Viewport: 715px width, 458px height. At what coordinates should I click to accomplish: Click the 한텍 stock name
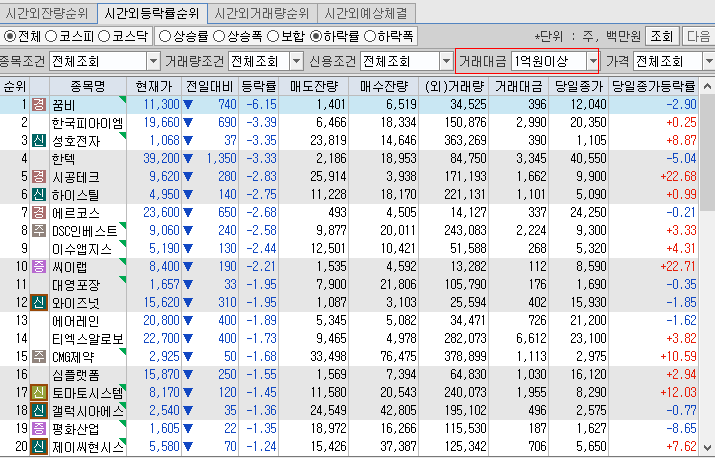[x=64, y=159]
